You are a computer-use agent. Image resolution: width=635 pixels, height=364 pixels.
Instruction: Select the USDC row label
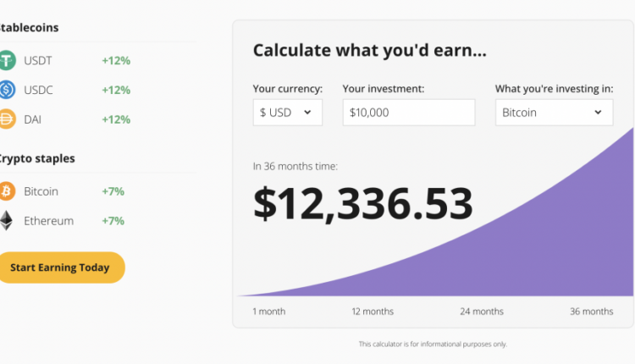(38, 90)
